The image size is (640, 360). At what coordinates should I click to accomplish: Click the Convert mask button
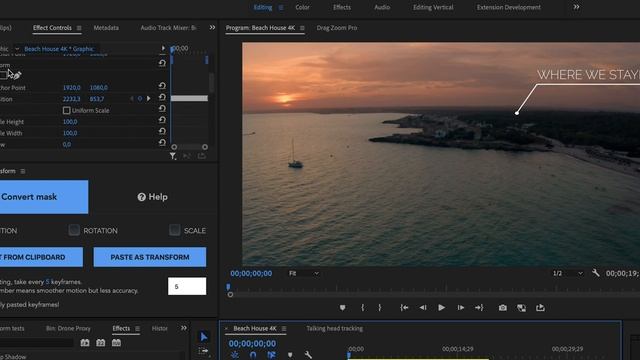click(44, 197)
